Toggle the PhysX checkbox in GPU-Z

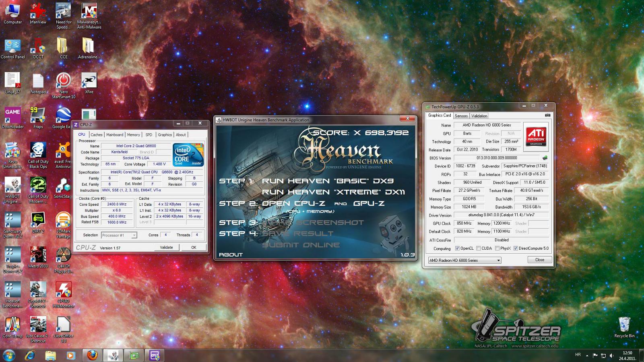497,248
